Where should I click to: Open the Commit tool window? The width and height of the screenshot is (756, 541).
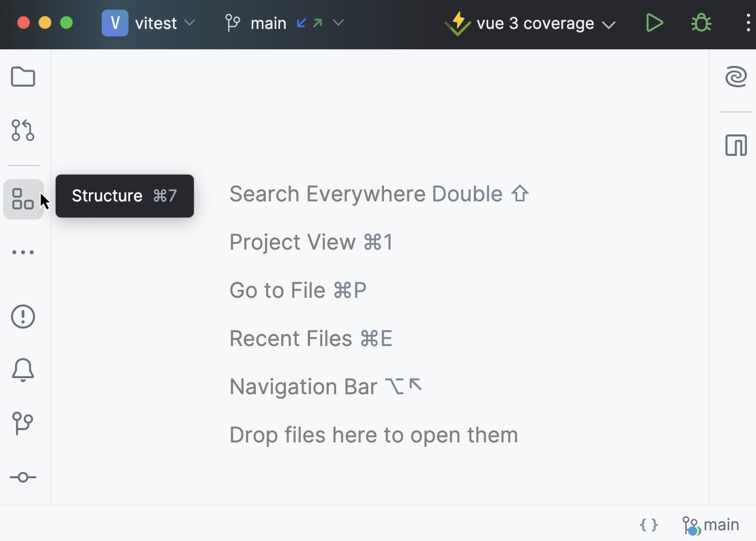pos(23,477)
